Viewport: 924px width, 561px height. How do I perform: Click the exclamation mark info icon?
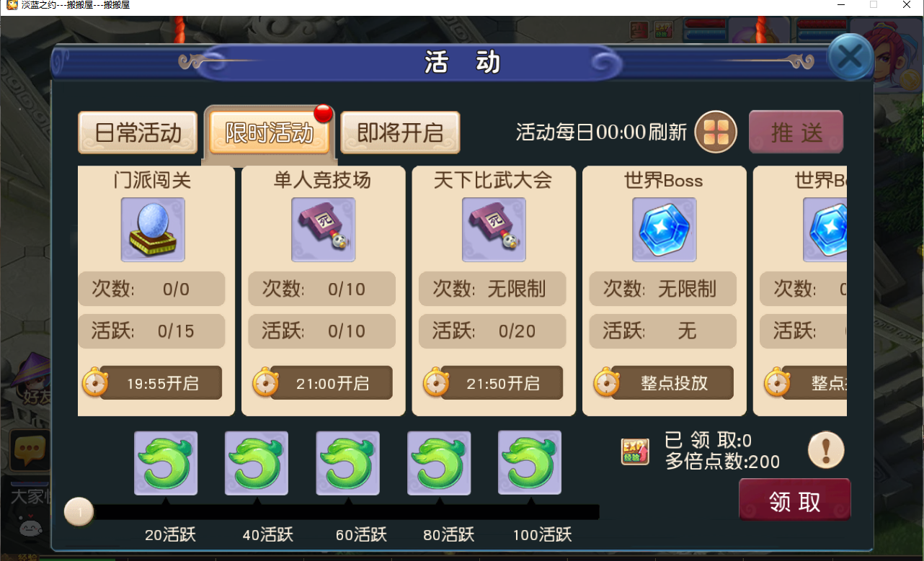coord(826,451)
